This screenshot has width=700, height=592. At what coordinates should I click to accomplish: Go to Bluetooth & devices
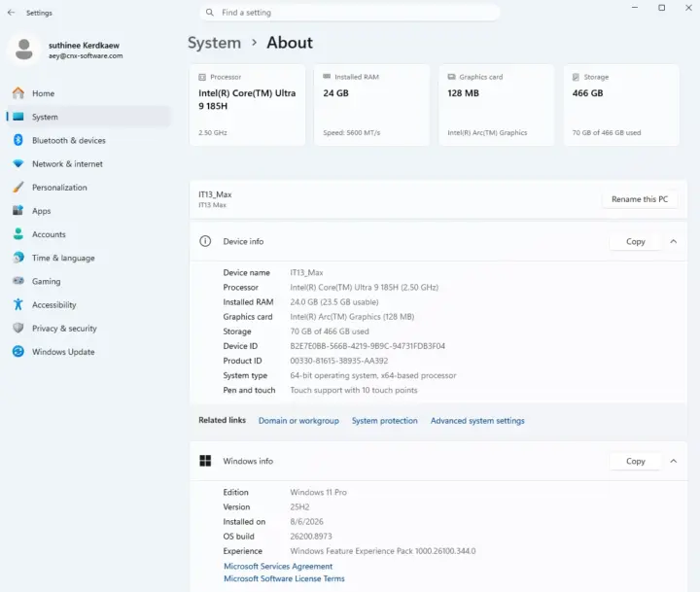[x=88, y=140]
